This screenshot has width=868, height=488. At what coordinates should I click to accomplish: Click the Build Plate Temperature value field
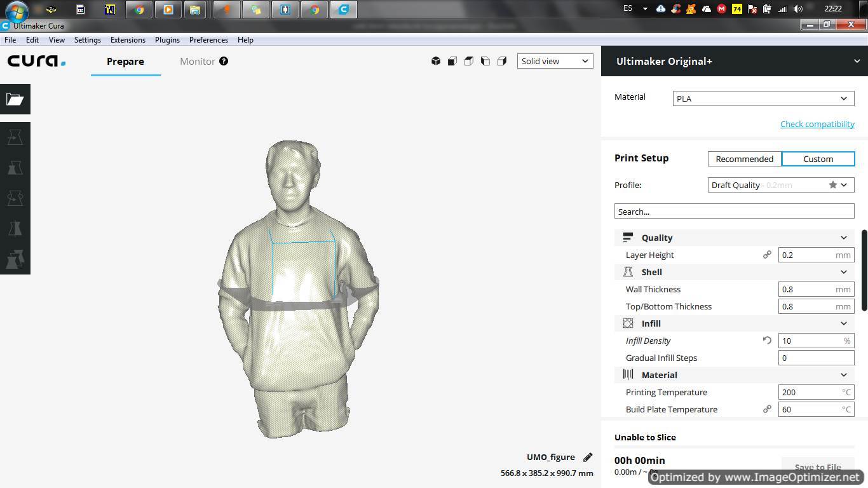pyautogui.click(x=816, y=409)
